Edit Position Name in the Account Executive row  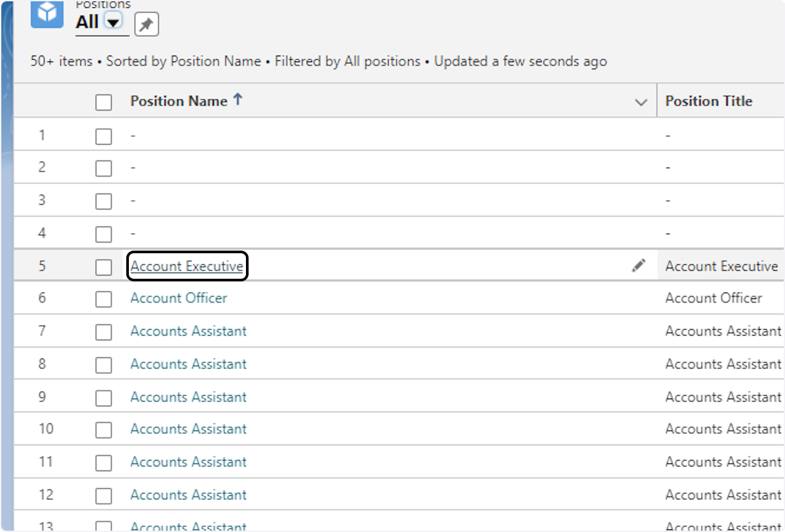tap(638, 266)
